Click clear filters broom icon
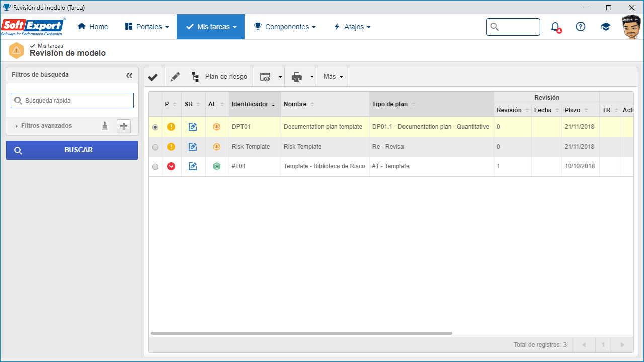 [x=105, y=126]
